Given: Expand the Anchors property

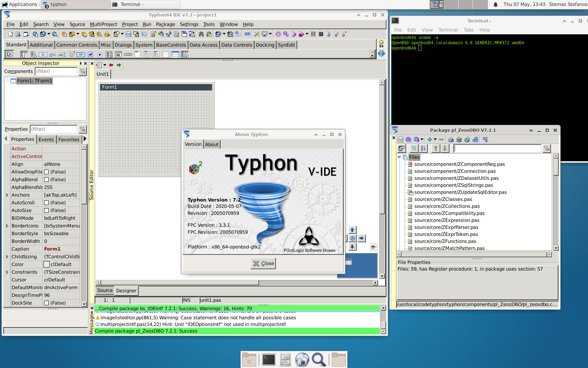Looking at the screenshot, I should [7, 195].
